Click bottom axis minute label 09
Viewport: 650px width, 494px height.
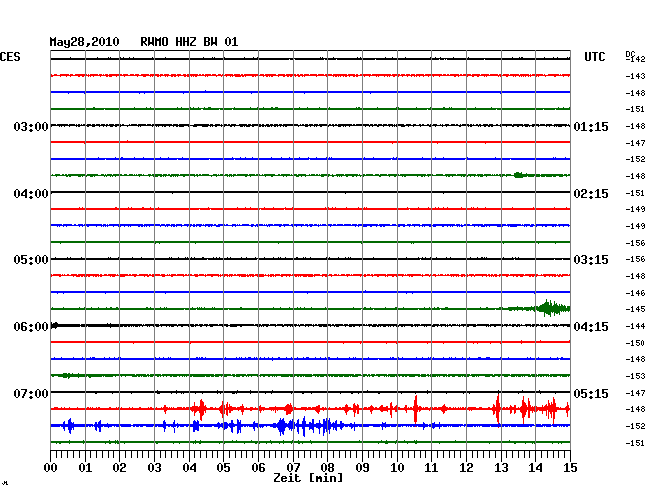click(362, 468)
